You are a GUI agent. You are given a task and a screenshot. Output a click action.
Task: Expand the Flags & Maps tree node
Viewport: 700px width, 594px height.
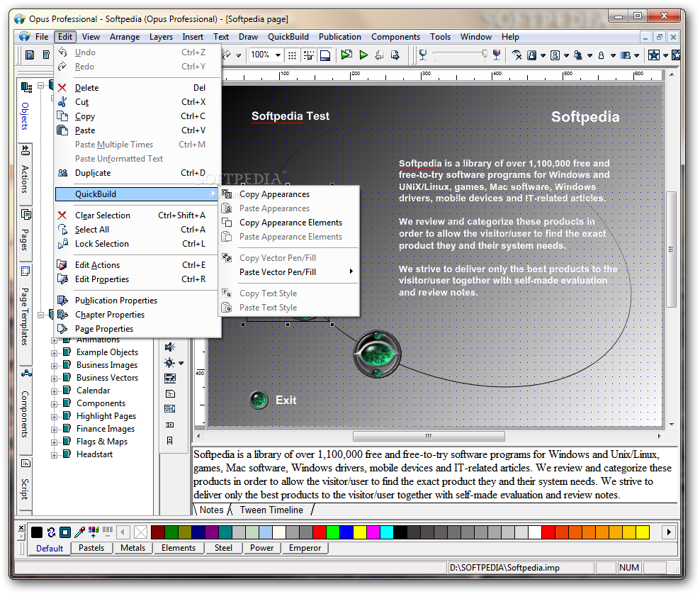(x=54, y=442)
